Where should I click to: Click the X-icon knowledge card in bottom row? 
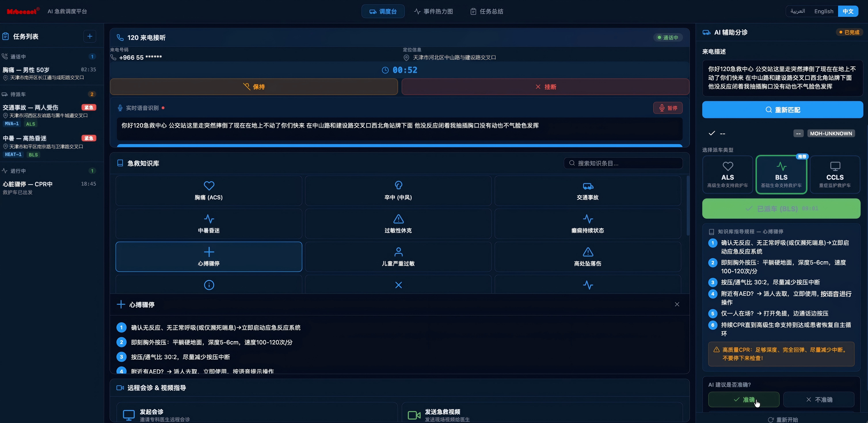pos(398,285)
